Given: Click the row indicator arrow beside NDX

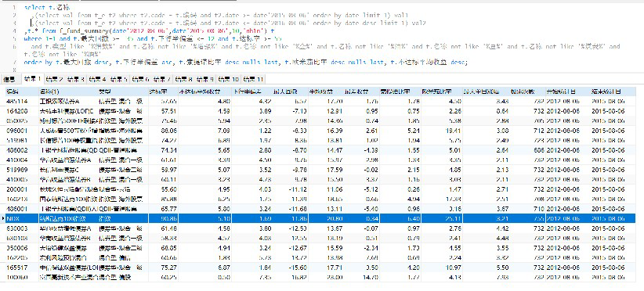Looking at the screenshot, I should (3, 218).
